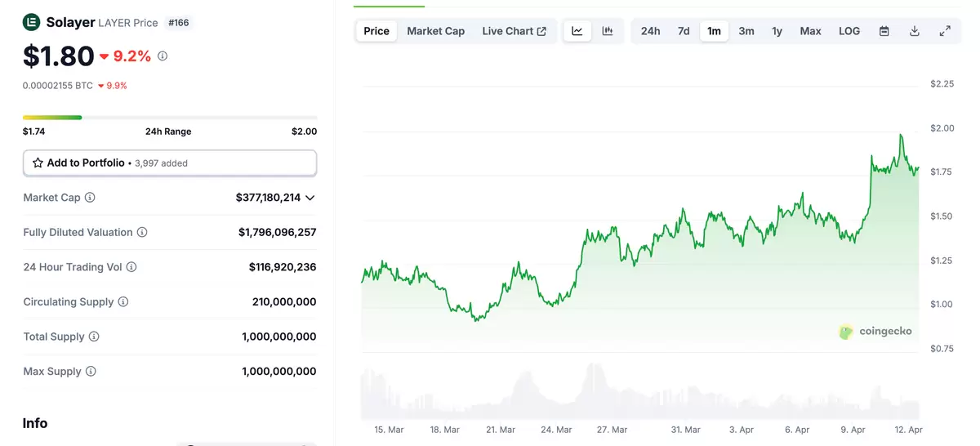Expand the Market Cap value chevron
Image resolution: width=980 pixels, height=446 pixels.
(310, 198)
